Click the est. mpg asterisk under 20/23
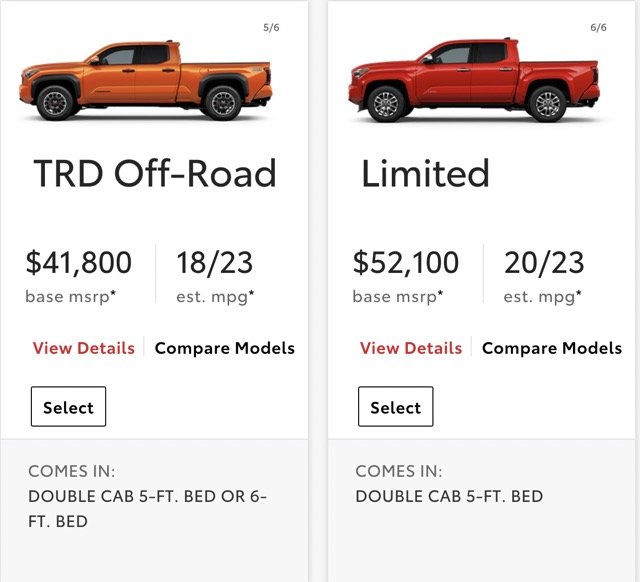 click(x=578, y=292)
